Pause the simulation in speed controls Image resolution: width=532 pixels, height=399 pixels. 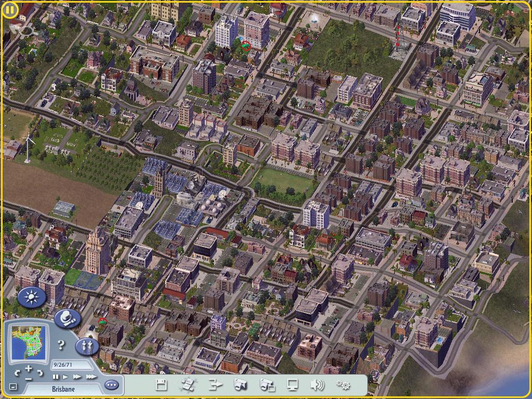pyautogui.click(x=56, y=377)
